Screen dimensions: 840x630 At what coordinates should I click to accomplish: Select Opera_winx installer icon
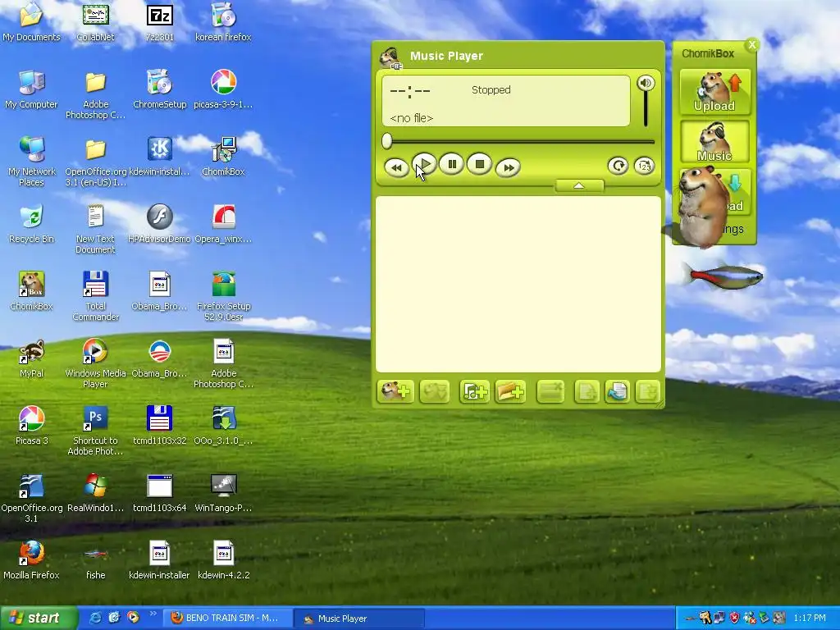pyautogui.click(x=223, y=224)
